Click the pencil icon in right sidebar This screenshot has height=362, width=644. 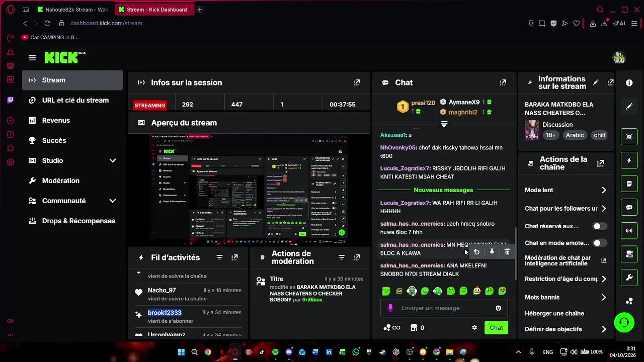pos(629,106)
